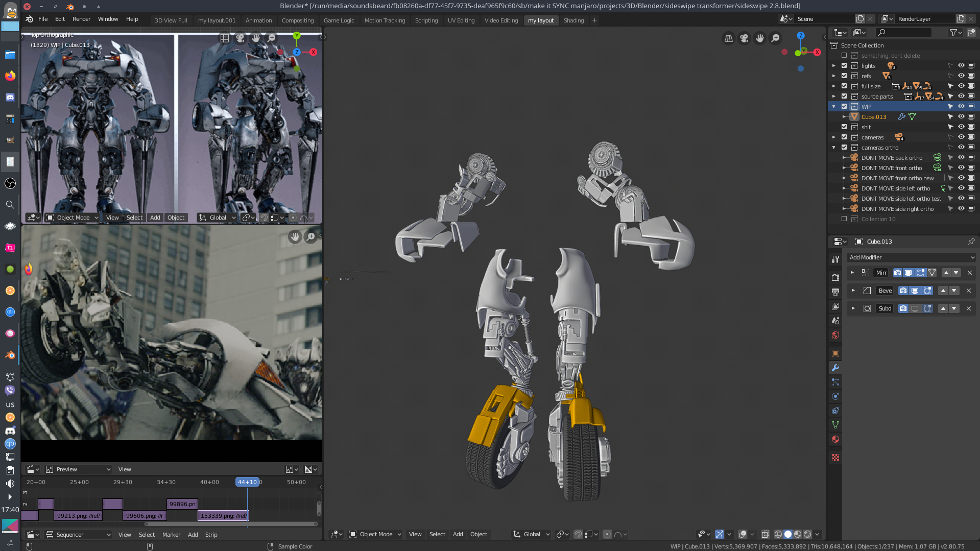Click the zoom magnifier icon in main viewport

775,38
